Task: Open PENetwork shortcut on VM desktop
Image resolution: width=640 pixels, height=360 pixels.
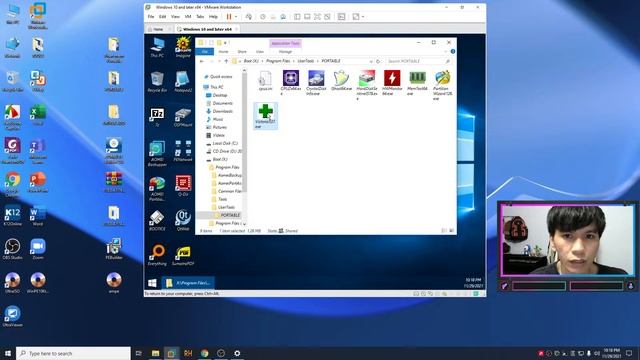Action: (183, 151)
